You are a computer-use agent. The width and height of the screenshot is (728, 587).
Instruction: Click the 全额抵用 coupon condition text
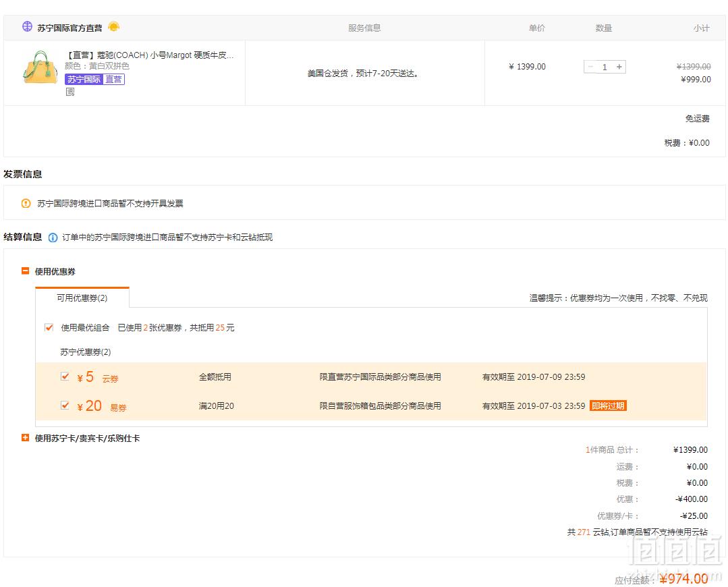(215, 376)
